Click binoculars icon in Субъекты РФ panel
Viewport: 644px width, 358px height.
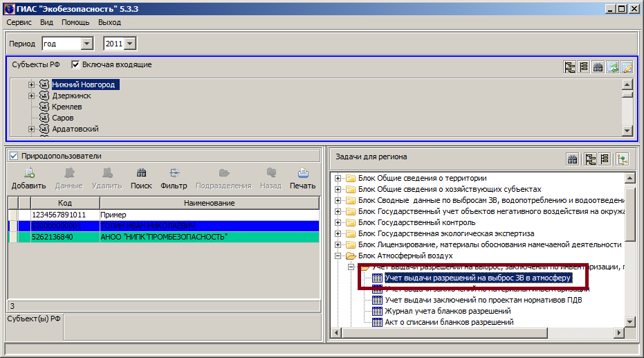click(x=598, y=67)
